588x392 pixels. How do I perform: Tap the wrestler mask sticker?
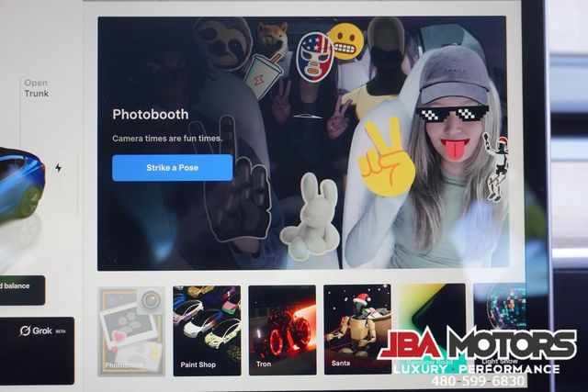314,56
